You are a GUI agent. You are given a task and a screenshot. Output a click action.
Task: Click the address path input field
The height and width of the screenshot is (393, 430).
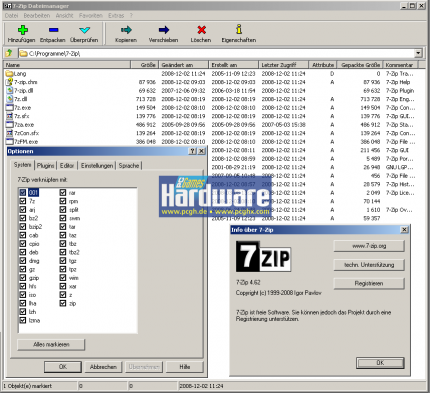click(217, 53)
